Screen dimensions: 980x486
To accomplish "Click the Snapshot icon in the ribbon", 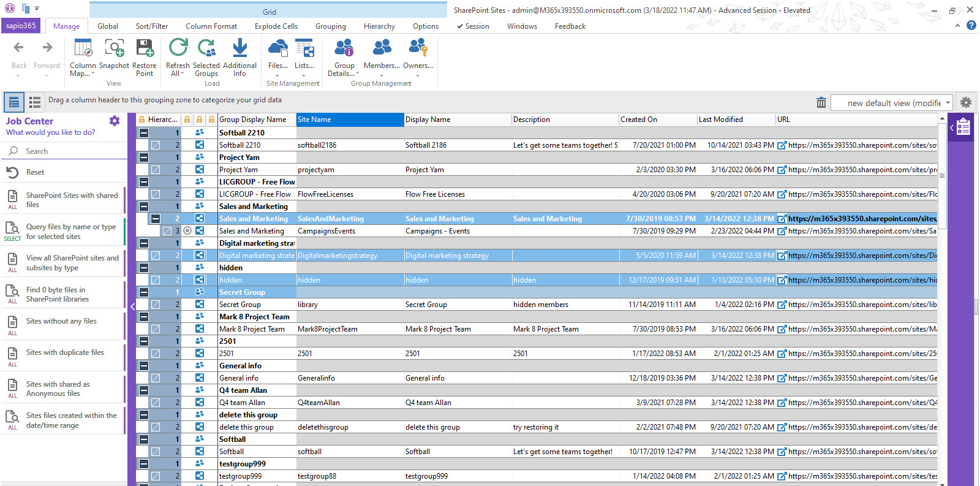I will tap(114, 48).
